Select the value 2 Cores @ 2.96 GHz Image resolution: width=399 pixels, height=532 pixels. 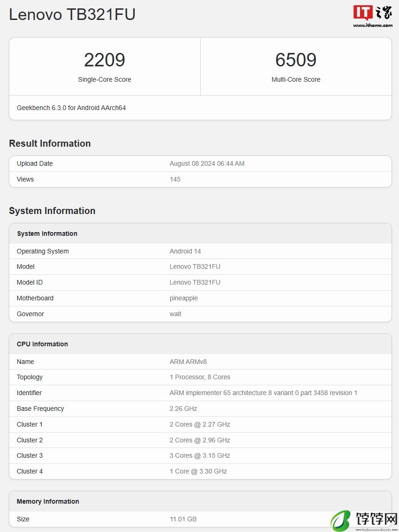point(200,440)
